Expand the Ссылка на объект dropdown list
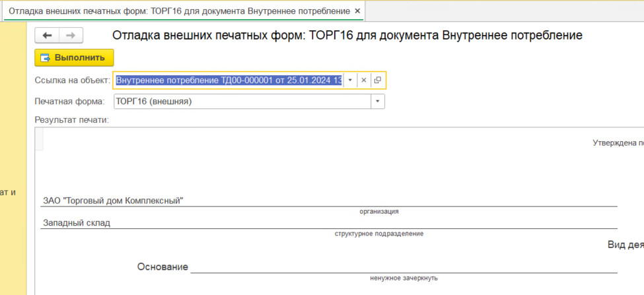644x295 pixels. coord(350,81)
